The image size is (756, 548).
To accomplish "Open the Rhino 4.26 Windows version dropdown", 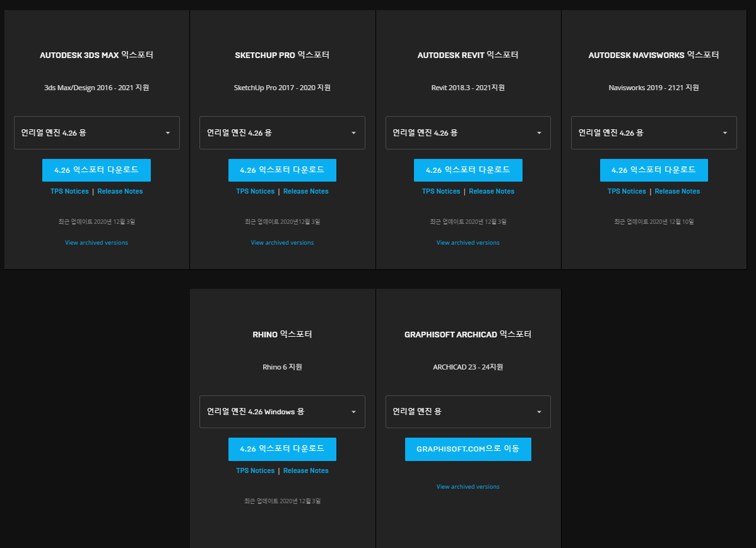I will [x=282, y=412].
